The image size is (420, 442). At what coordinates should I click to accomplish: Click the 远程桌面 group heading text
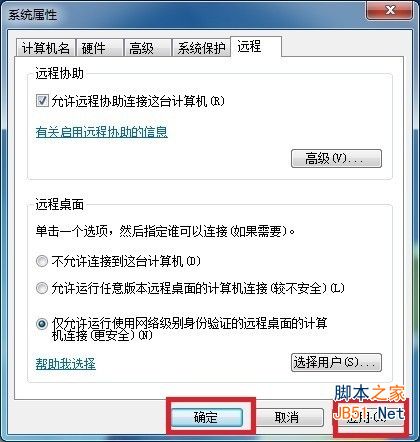59,204
